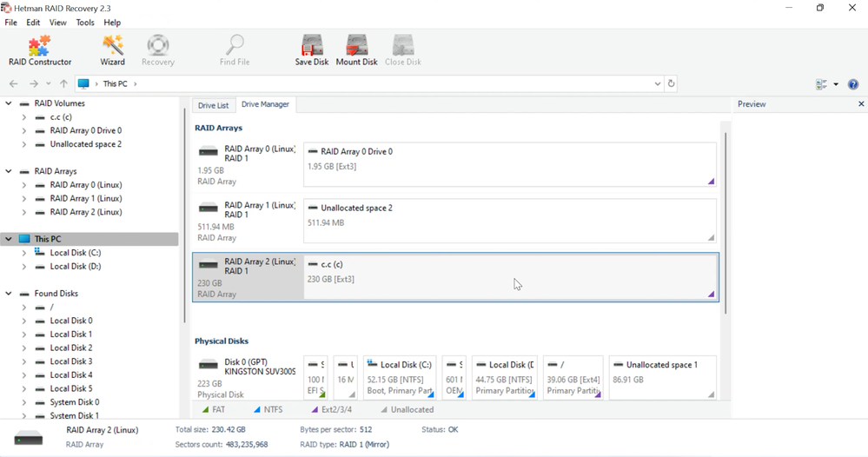Refresh the address bar location
The image size is (868, 457).
671,83
